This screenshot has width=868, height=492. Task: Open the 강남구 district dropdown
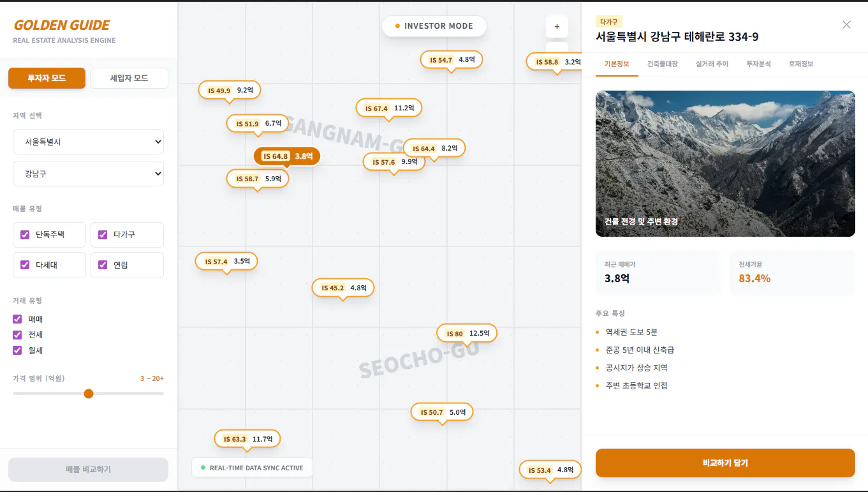click(x=88, y=173)
